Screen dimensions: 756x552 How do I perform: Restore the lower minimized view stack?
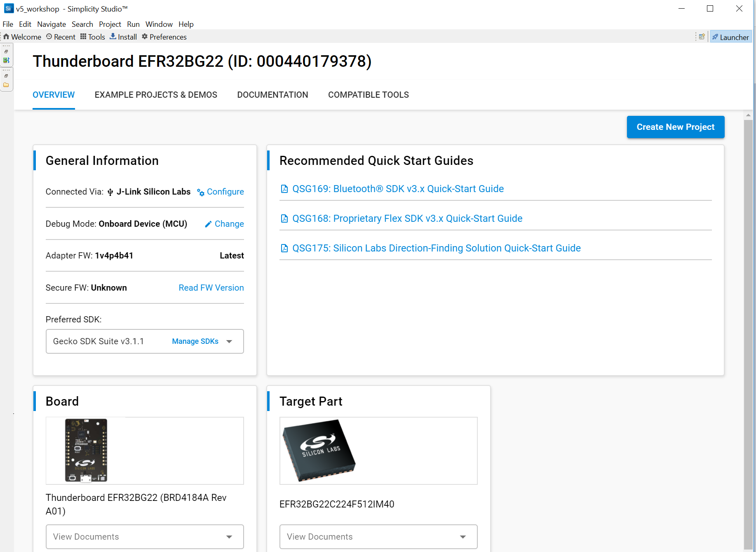(6, 76)
